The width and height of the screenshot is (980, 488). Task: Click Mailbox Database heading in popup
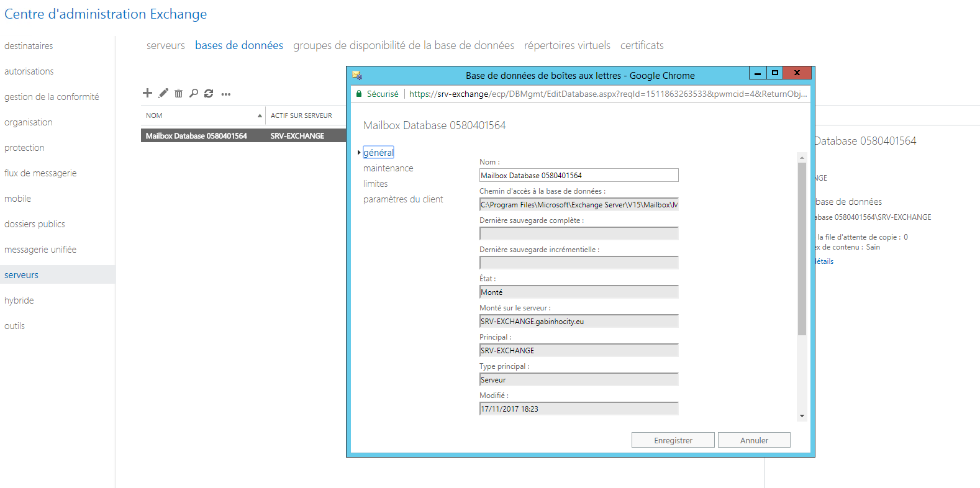click(435, 125)
